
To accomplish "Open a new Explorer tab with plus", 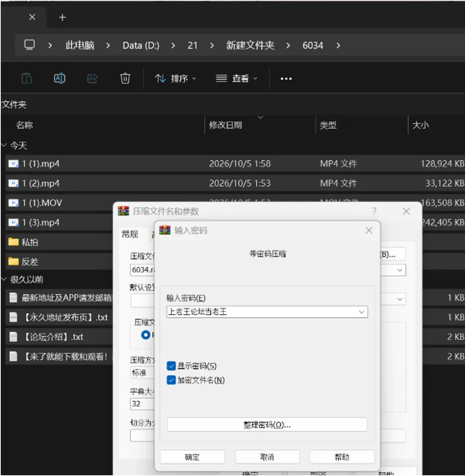I will 62,17.
